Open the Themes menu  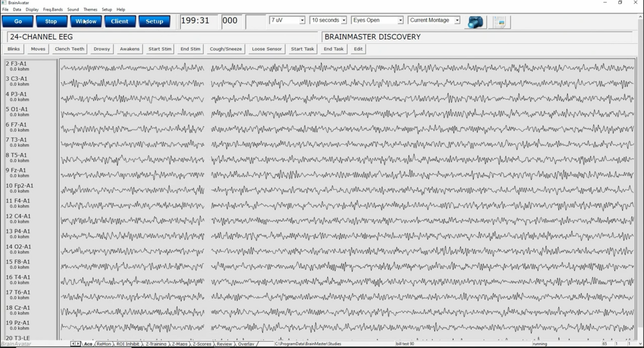tap(90, 9)
